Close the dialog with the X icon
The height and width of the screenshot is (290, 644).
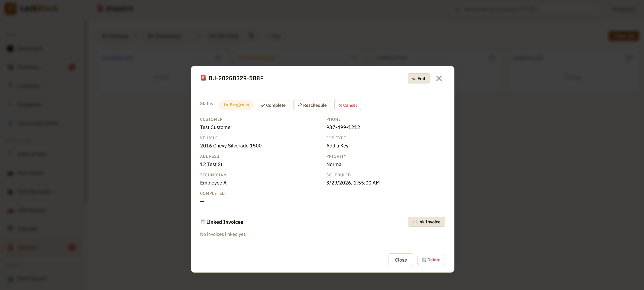[439, 78]
